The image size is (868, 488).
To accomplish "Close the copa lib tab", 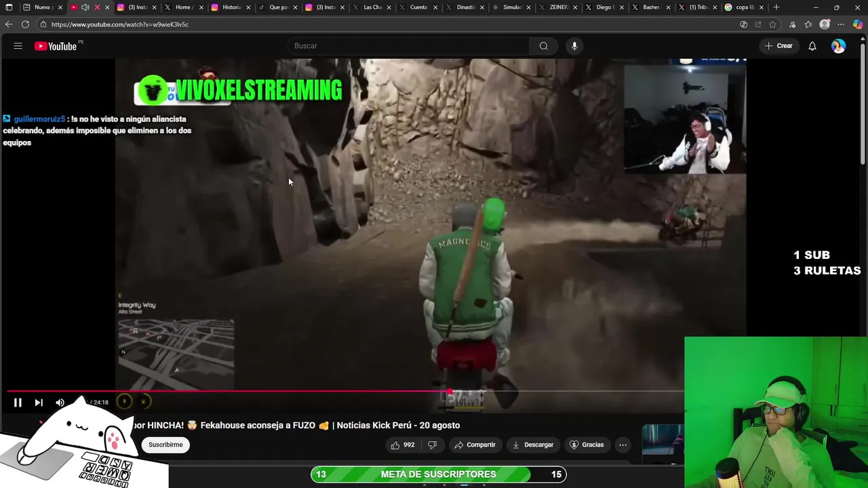I will [762, 7].
